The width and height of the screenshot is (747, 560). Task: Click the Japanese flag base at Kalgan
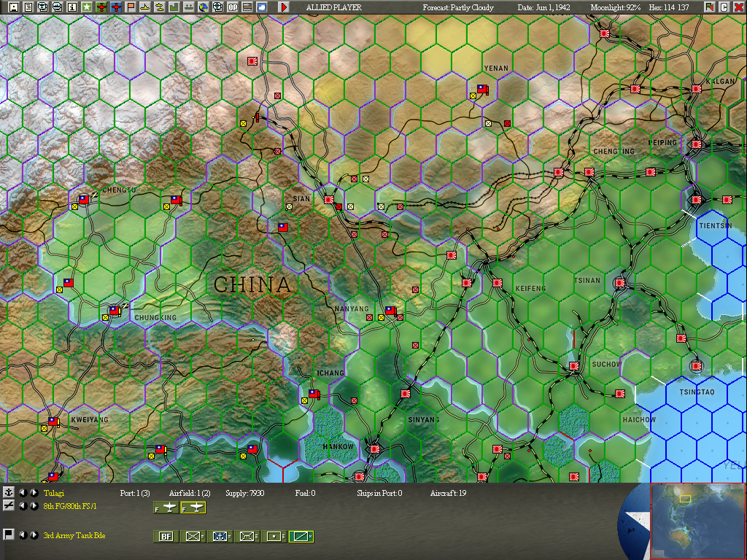(x=697, y=89)
